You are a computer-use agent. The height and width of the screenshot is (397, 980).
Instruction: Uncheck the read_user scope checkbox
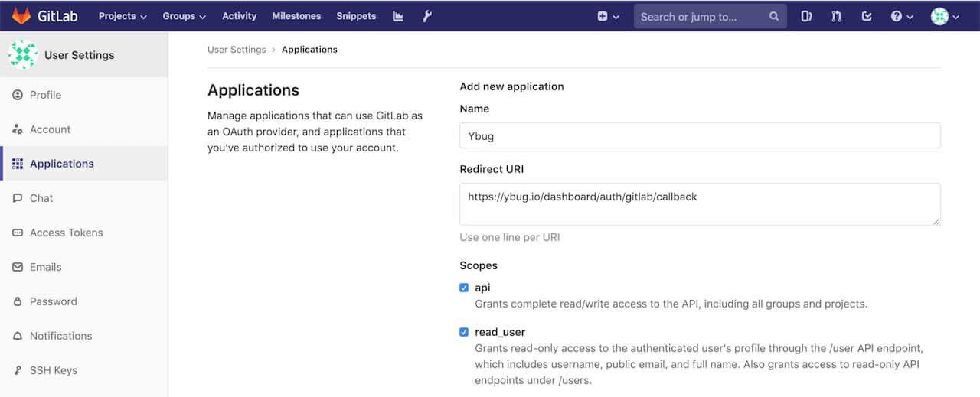coord(464,332)
